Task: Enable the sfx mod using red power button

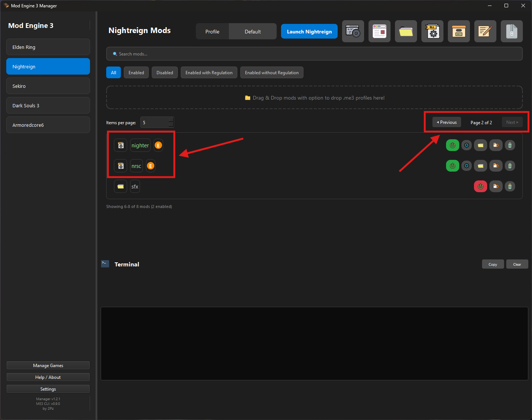Action: [x=481, y=186]
